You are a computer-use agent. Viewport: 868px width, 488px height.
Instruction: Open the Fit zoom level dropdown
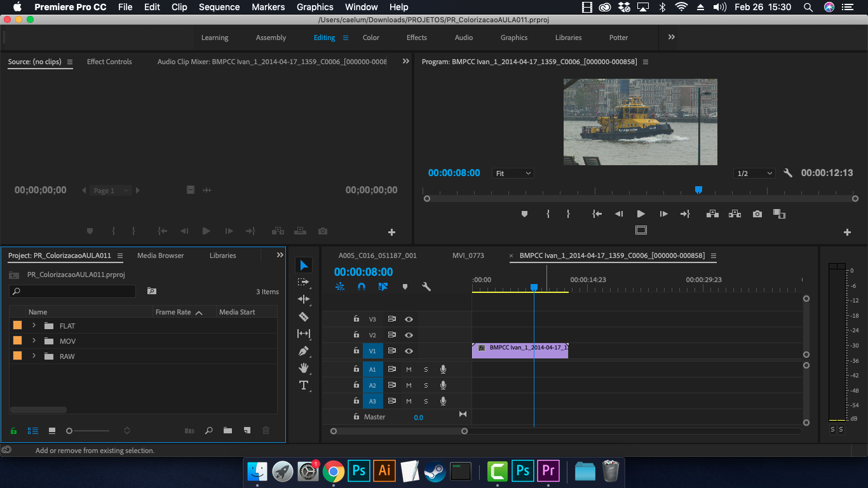point(513,173)
